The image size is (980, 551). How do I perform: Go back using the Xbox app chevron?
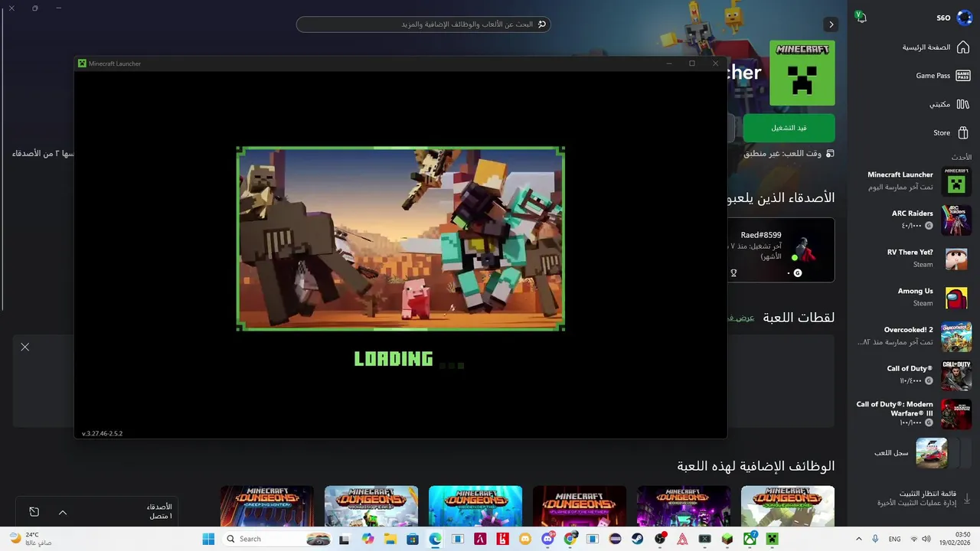(x=831, y=24)
